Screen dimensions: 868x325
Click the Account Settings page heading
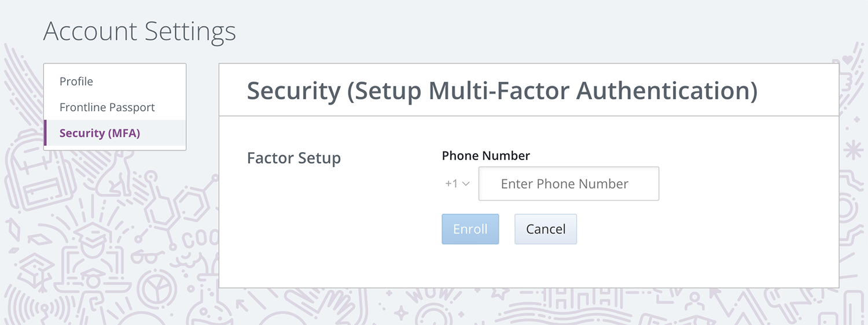tap(139, 31)
